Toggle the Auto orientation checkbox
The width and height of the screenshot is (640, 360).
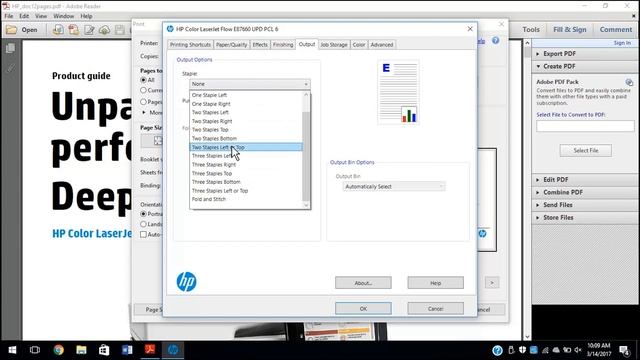pos(143,235)
